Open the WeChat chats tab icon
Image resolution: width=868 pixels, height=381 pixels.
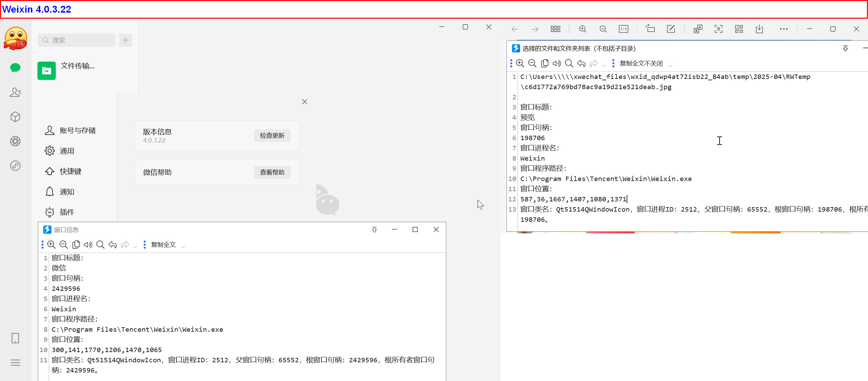[x=15, y=68]
